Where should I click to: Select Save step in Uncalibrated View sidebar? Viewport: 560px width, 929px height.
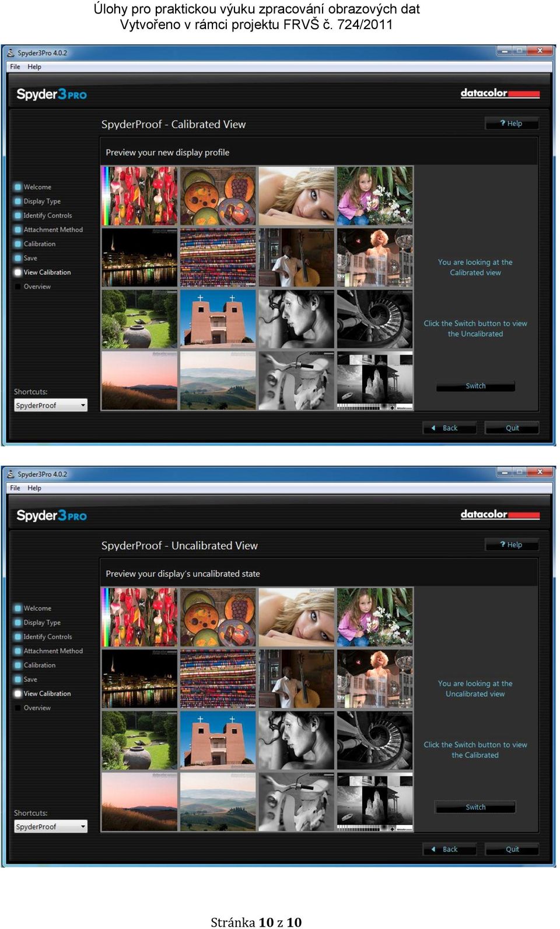coord(26,679)
